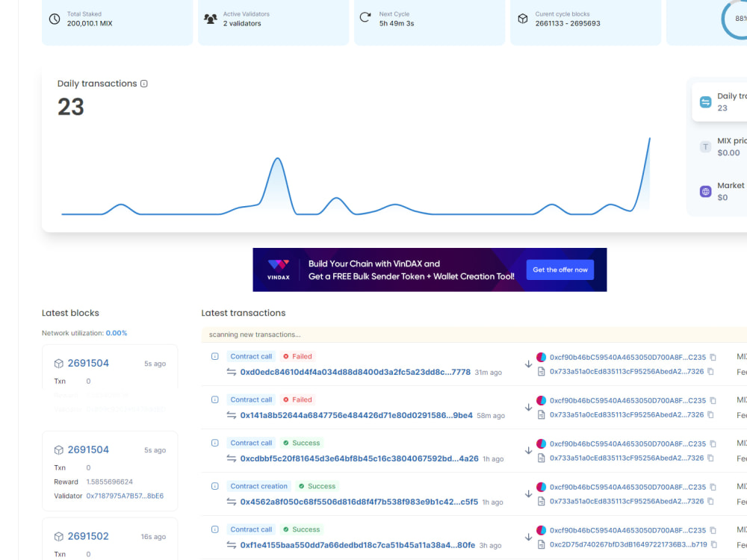
Task: Click the Daily transactions side card icon
Action: pyautogui.click(x=706, y=102)
